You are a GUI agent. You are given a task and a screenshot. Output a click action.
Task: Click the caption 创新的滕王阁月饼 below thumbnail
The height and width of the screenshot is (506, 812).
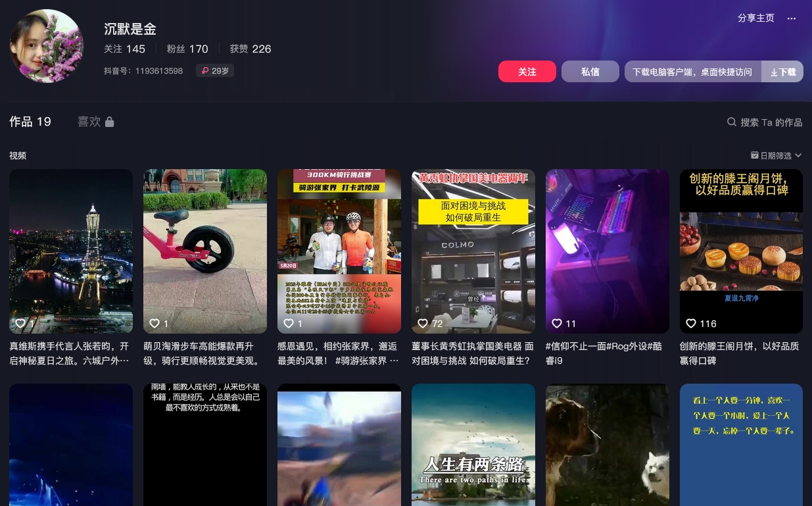coord(740,353)
